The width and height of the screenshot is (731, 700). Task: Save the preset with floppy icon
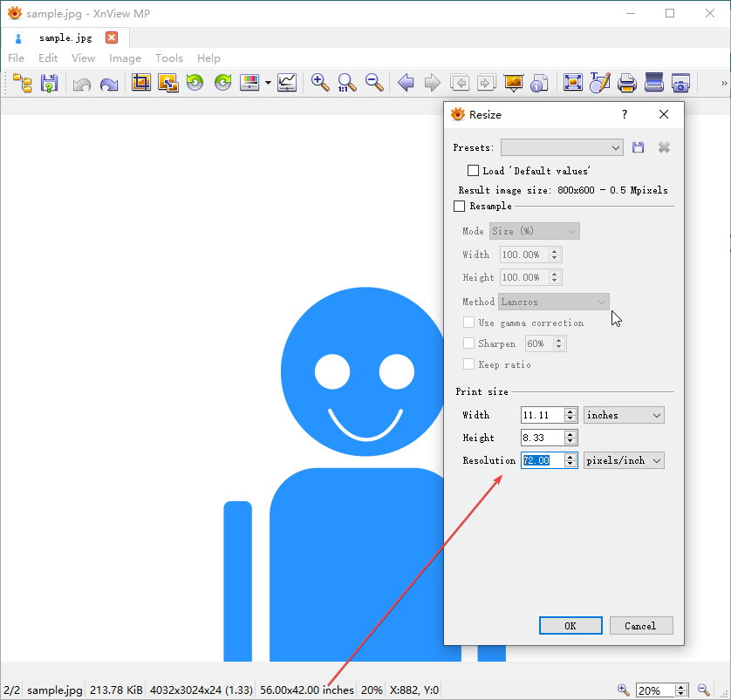638,147
